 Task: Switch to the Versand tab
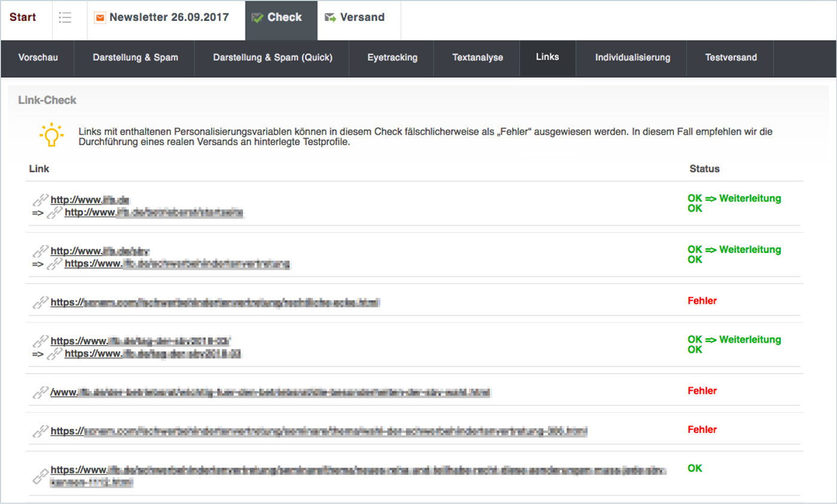click(x=362, y=17)
